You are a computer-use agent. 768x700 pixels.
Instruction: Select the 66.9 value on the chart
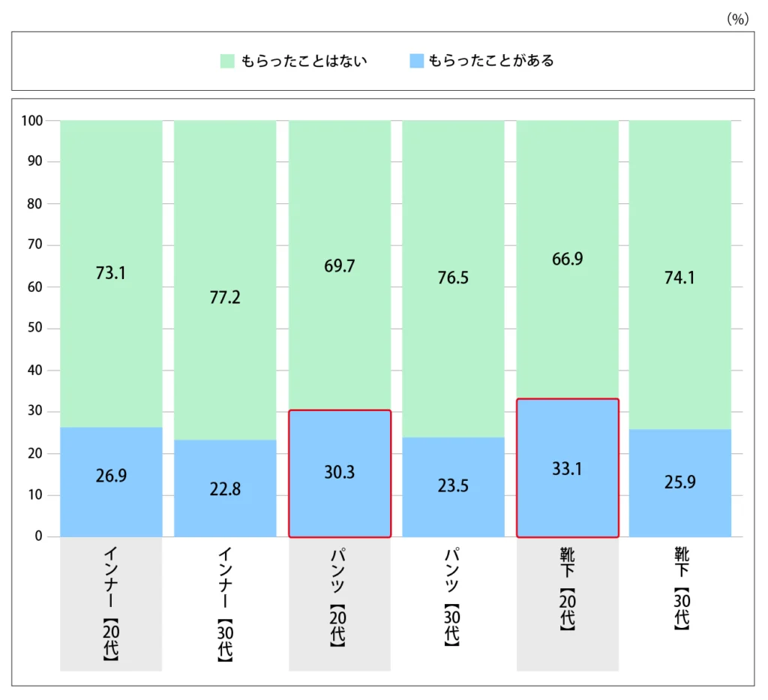click(x=567, y=259)
